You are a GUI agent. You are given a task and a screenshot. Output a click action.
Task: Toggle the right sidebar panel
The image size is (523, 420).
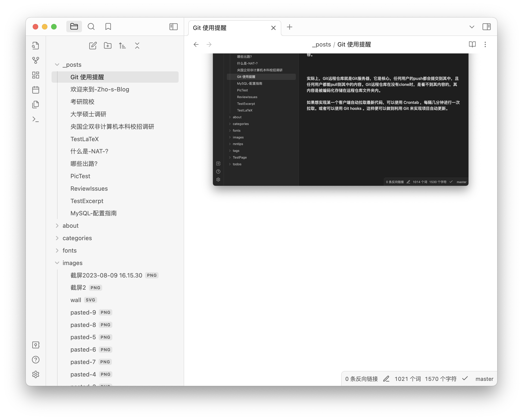pyautogui.click(x=486, y=27)
